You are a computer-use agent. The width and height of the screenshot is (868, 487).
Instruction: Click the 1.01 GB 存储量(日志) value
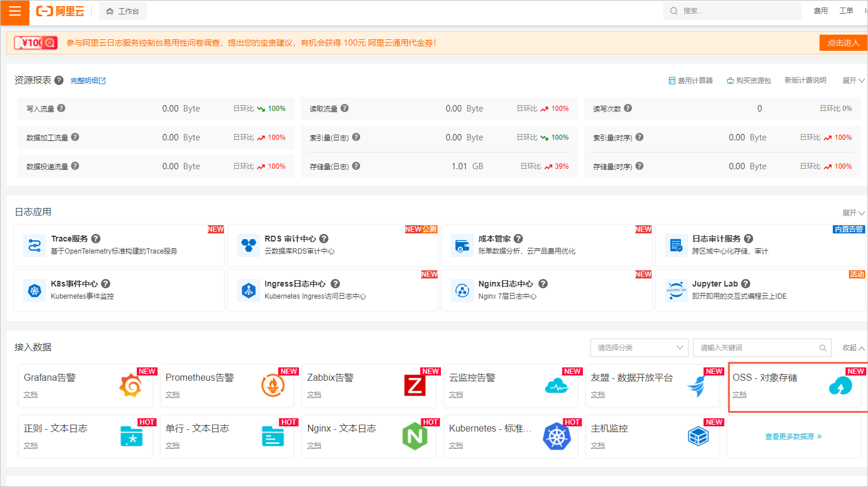coord(467,166)
